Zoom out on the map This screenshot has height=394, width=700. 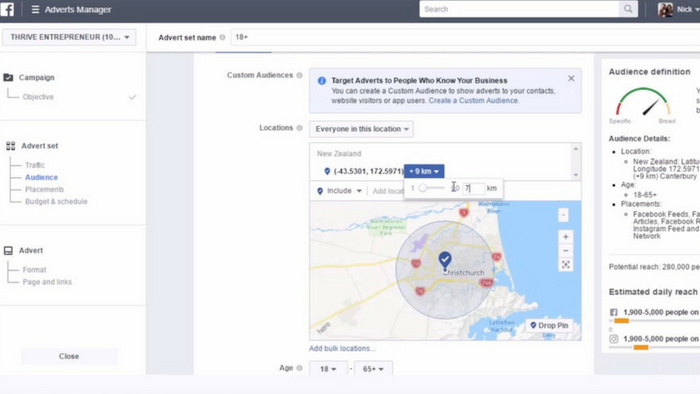(566, 251)
